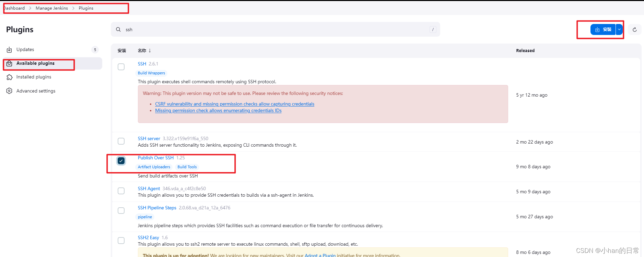Image resolution: width=644 pixels, height=257 pixels.
Task: Click the Build Wrappers tag
Action: [x=151, y=73]
